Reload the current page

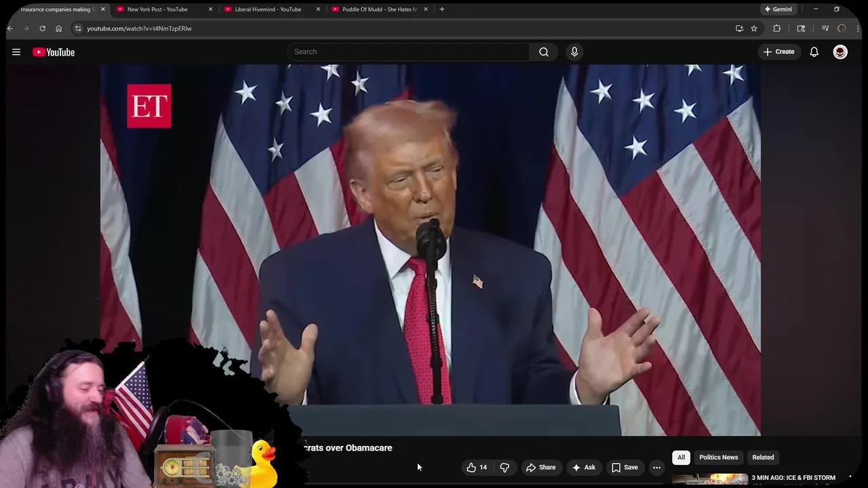tap(42, 28)
